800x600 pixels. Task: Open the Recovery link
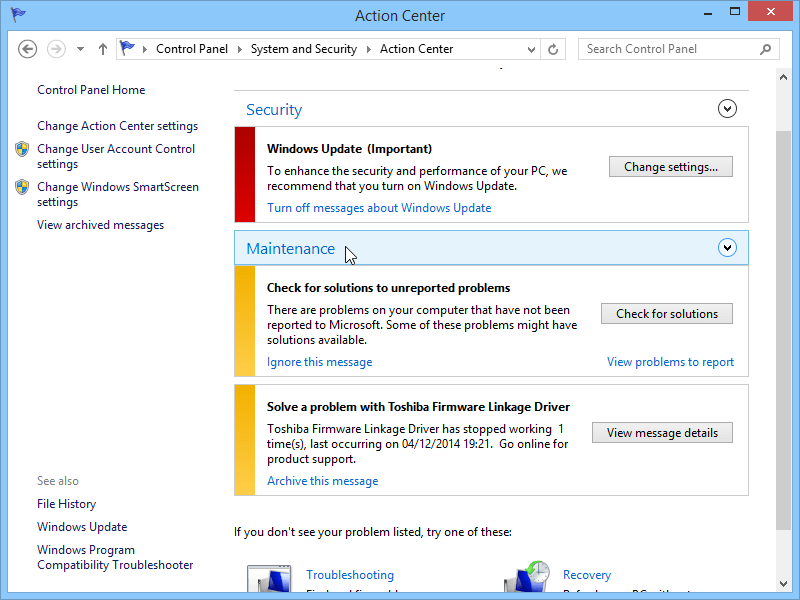coord(587,574)
